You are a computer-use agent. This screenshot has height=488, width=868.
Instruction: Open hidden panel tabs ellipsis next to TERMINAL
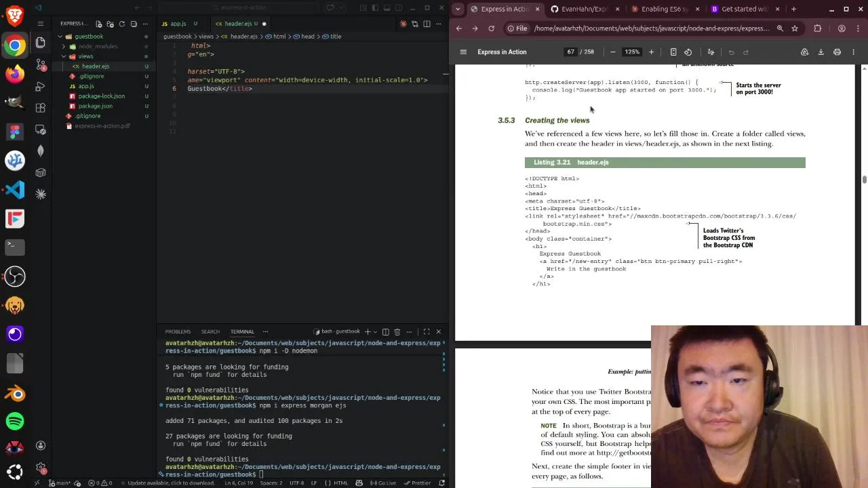265,331
